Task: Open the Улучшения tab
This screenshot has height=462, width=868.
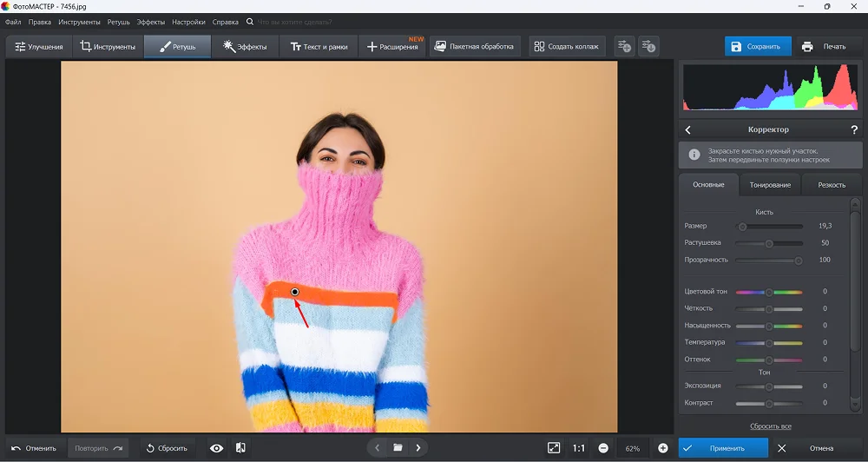Action: (39, 47)
